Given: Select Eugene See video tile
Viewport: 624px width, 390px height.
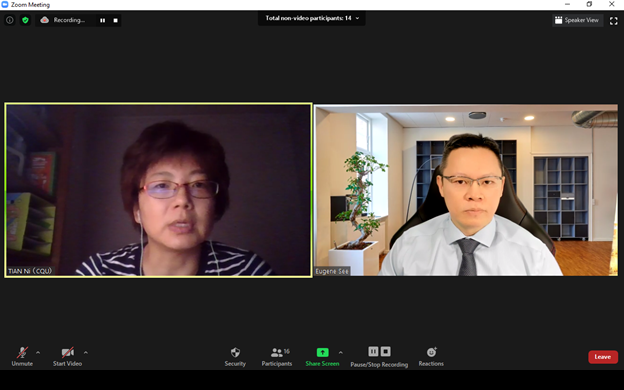Looking at the screenshot, I should tap(466, 190).
